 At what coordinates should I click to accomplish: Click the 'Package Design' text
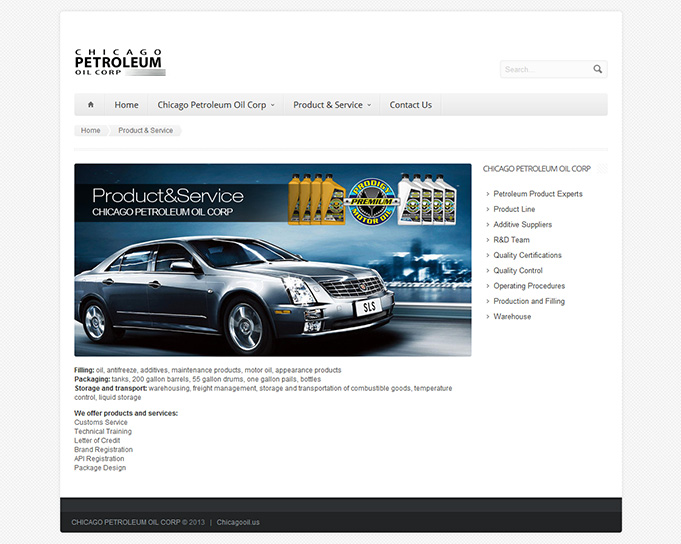(x=100, y=468)
